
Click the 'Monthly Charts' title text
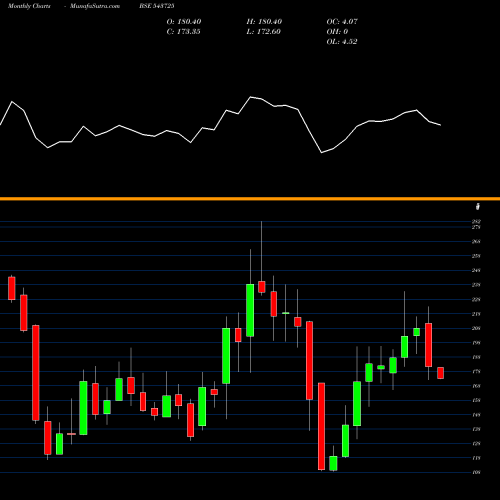pyautogui.click(x=29, y=6)
